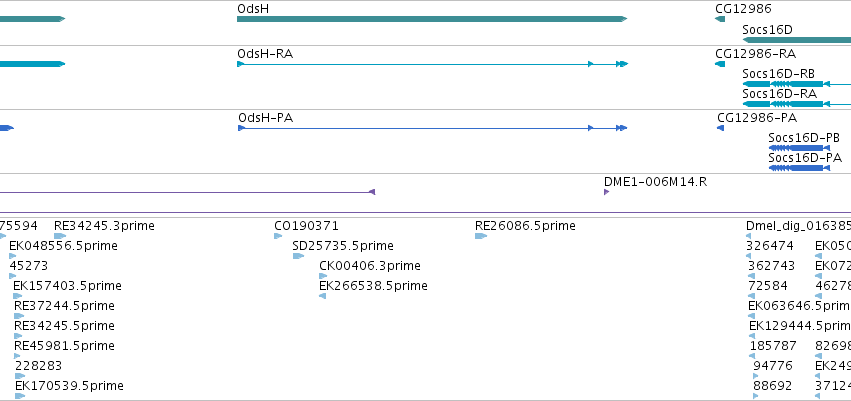This screenshot has width=851, height=401.
Task: Click the DME1-006M14.R arrow marker
Action: pos(606,192)
